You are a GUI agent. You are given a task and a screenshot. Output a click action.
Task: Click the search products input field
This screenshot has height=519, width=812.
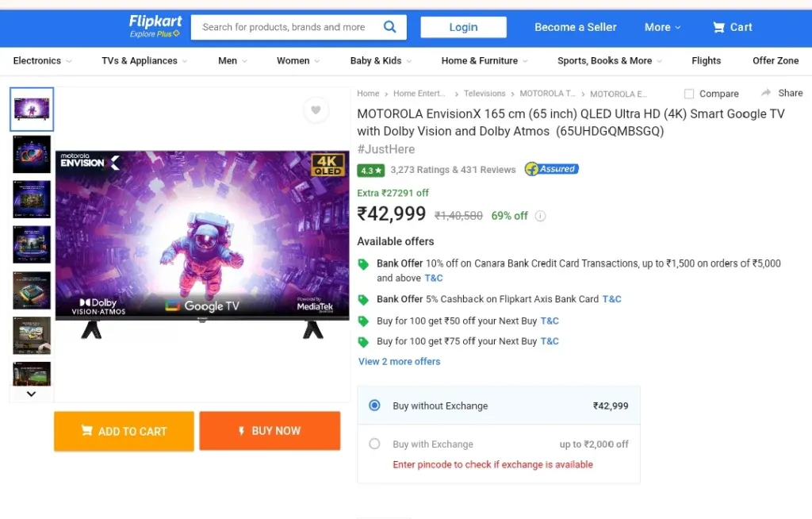[287, 27]
